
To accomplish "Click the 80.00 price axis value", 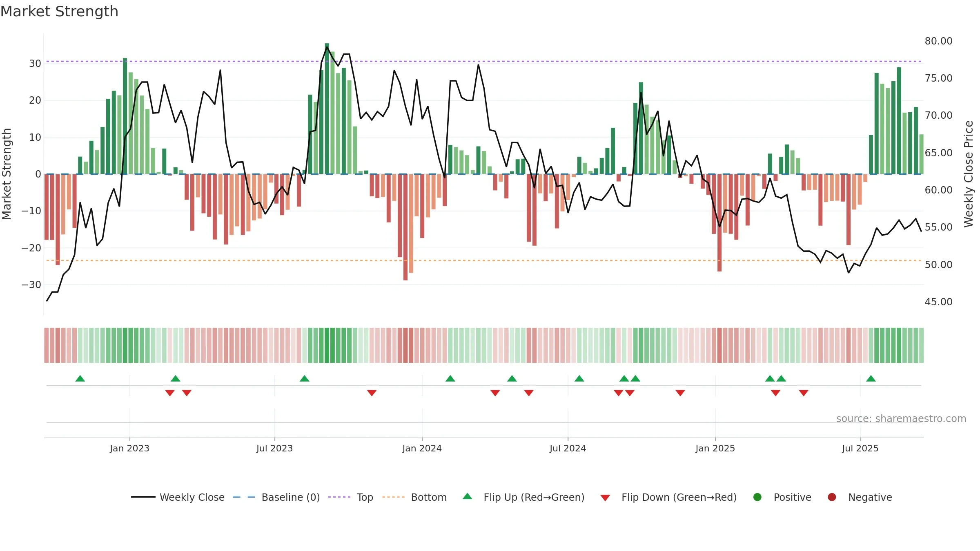I will 938,41.
